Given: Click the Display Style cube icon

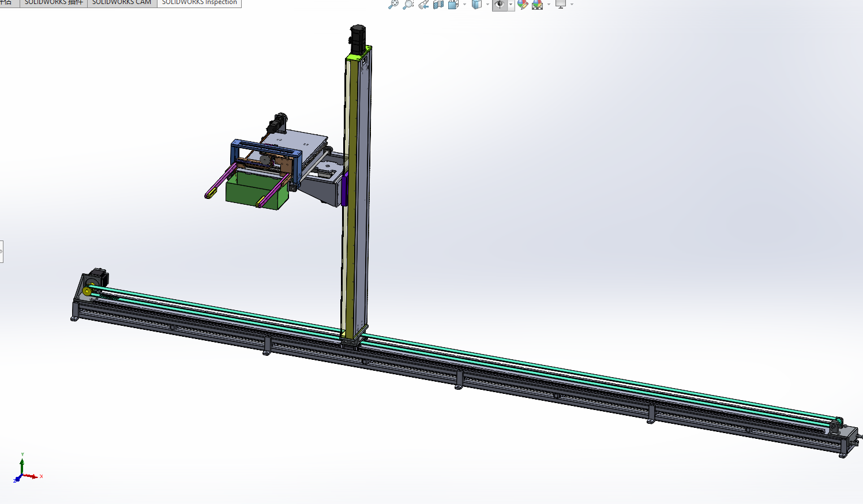Looking at the screenshot, I should pos(476,5).
